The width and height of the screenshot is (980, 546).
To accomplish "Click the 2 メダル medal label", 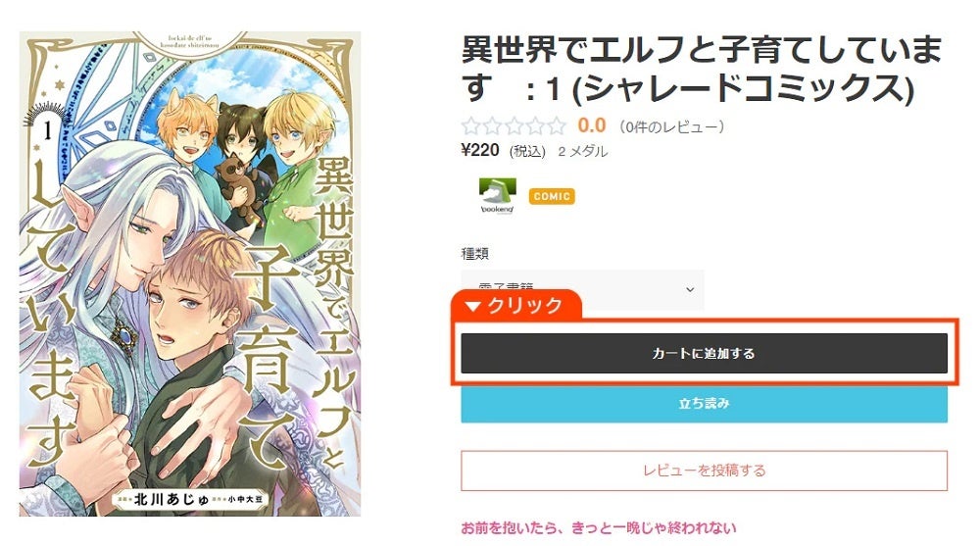I will point(582,151).
